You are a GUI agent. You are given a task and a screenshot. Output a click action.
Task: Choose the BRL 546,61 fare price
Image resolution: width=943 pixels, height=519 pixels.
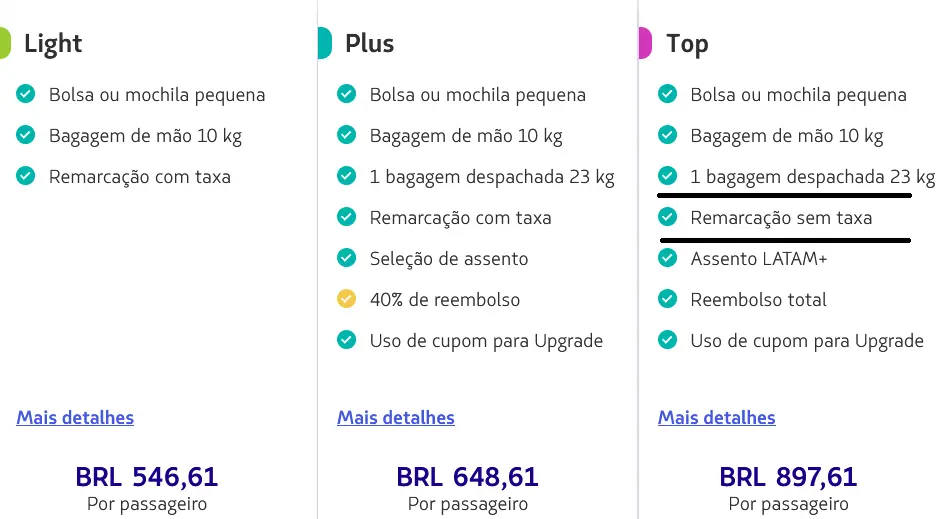(146, 477)
